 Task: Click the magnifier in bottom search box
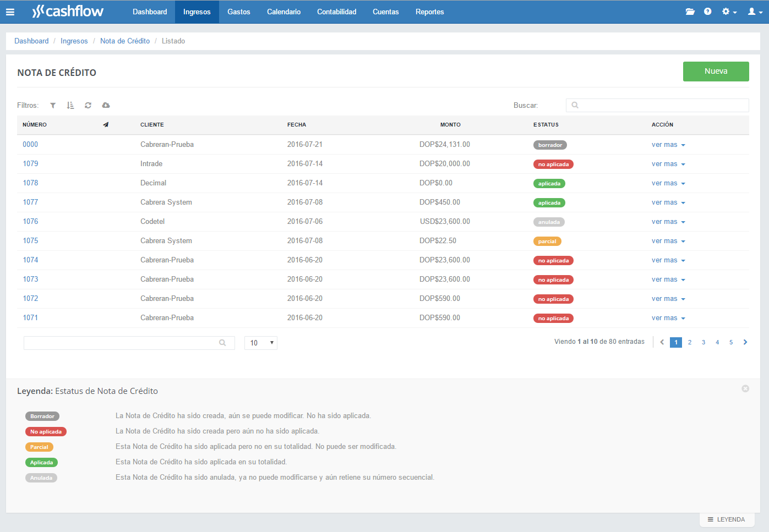(x=222, y=343)
